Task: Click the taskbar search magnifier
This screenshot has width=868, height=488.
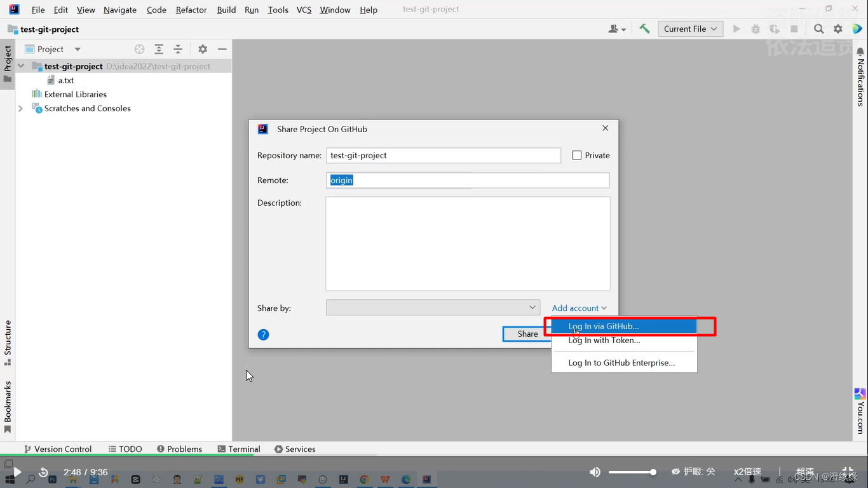Action: [31, 480]
